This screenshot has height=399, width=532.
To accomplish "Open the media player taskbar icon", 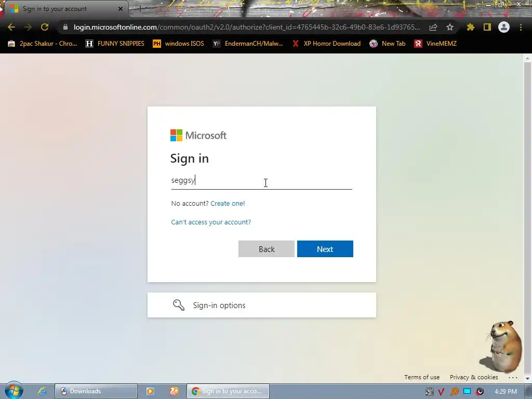I will tap(150, 391).
